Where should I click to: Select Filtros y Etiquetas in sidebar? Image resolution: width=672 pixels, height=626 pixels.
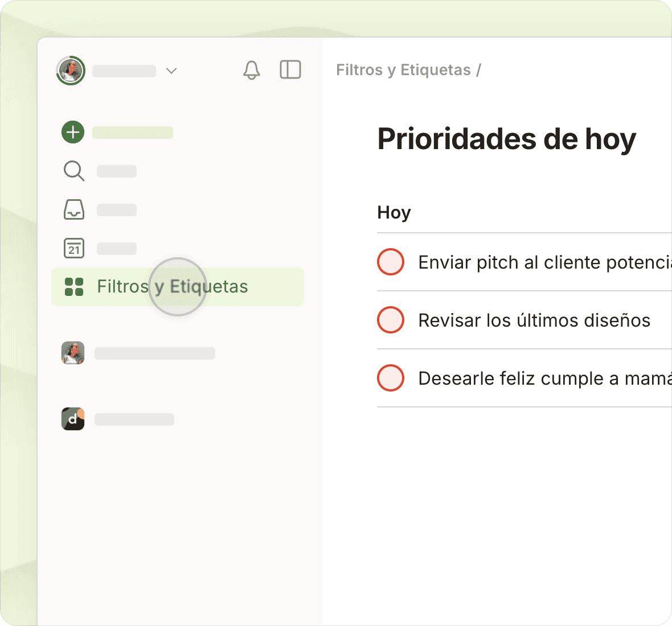[172, 287]
